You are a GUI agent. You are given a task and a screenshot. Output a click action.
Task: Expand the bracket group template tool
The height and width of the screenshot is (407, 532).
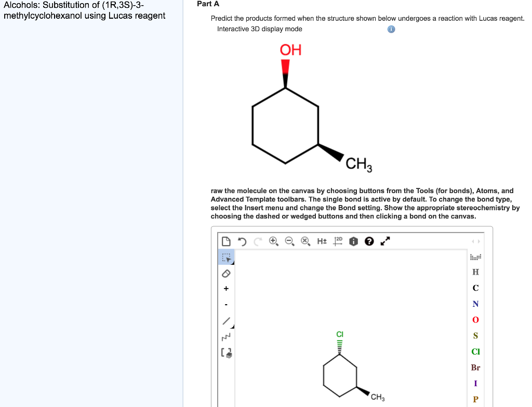[225, 352]
